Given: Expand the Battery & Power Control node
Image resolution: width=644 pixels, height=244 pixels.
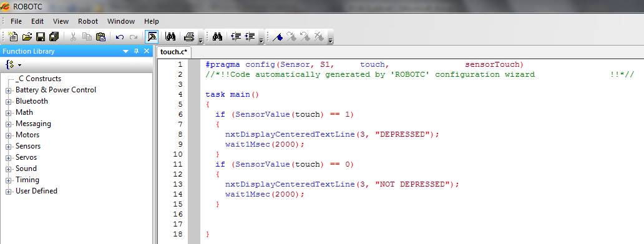Looking at the screenshot, I should [x=9, y=90].
